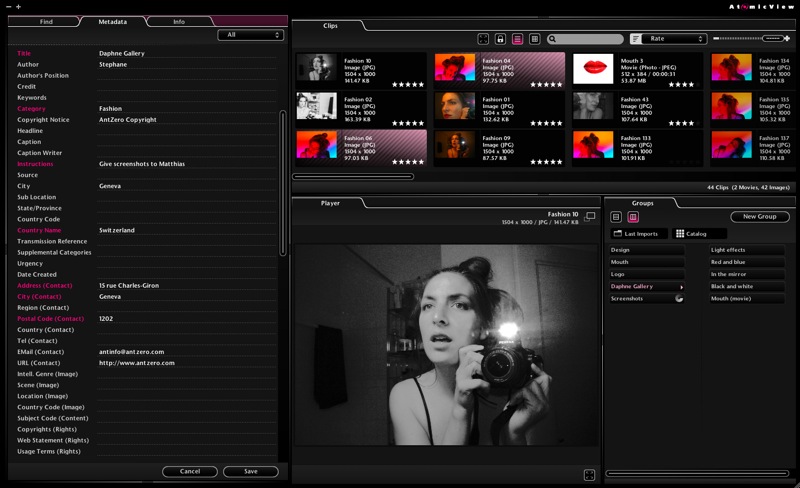The height and width of the screenshot is (488, 800).
Task: Click the plus icon at top-left corner
Action: tap(18, 7)
